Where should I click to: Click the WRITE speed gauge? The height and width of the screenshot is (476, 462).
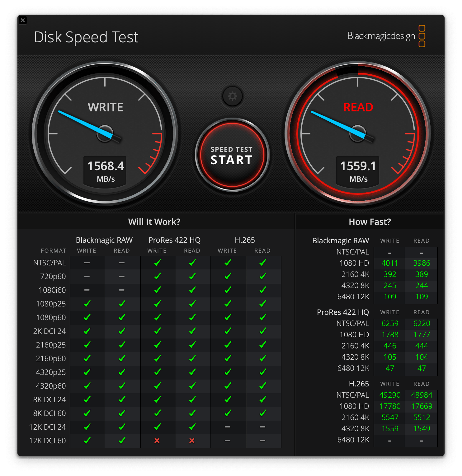[x=105, y=134]
